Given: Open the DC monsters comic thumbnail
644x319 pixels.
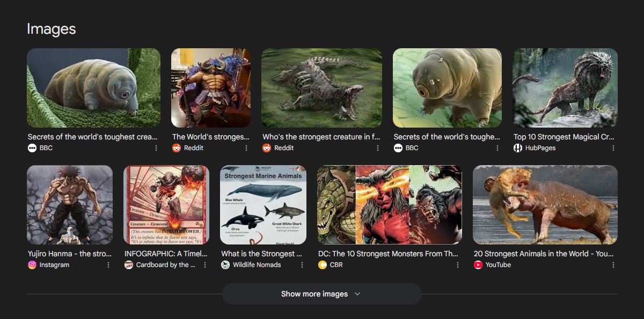Looking at the screenshot, I should (x=390, y=205).
